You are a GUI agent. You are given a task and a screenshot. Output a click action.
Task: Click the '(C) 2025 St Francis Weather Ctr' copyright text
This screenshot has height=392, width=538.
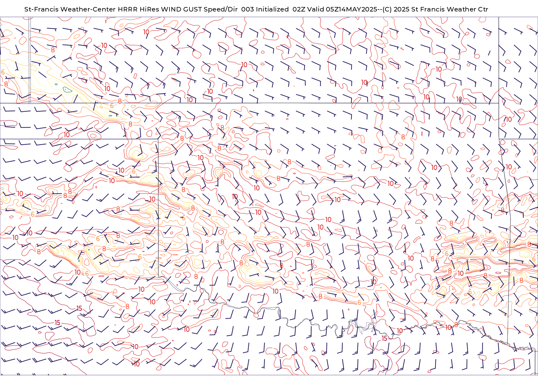435,9
